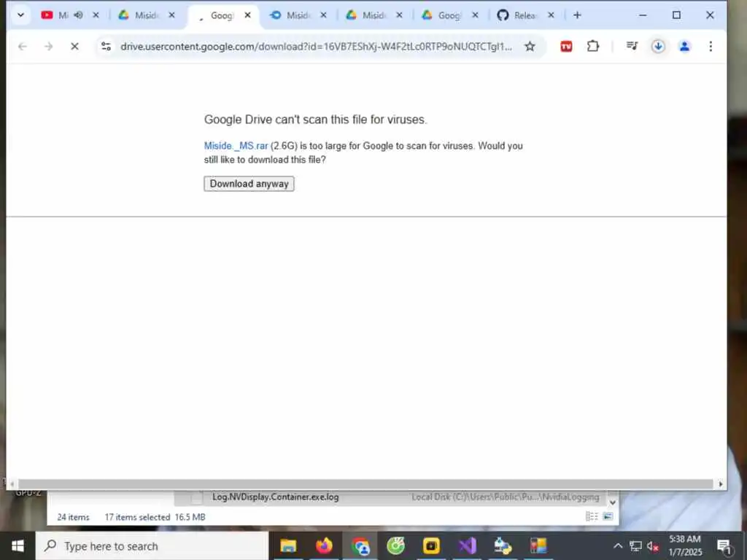Viewport: 747px width, 560px height.
Task: Click the Download anyway button
Action: [x=249, y=184]
